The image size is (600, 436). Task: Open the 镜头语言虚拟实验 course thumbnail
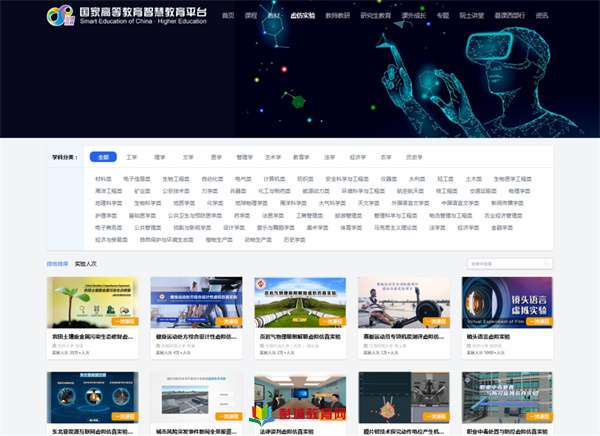507,302
